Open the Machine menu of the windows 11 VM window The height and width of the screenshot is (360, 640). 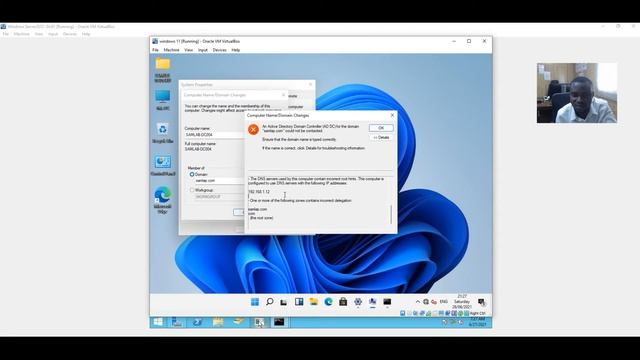pyautogui.click(x=171, y=50)
